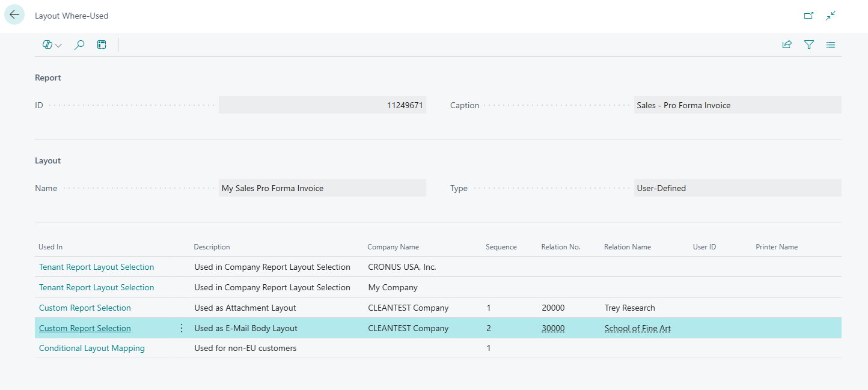The image size is (868, 390).
Task: Open the Conditional Layout Mapping link
Action: pos(91,348)
